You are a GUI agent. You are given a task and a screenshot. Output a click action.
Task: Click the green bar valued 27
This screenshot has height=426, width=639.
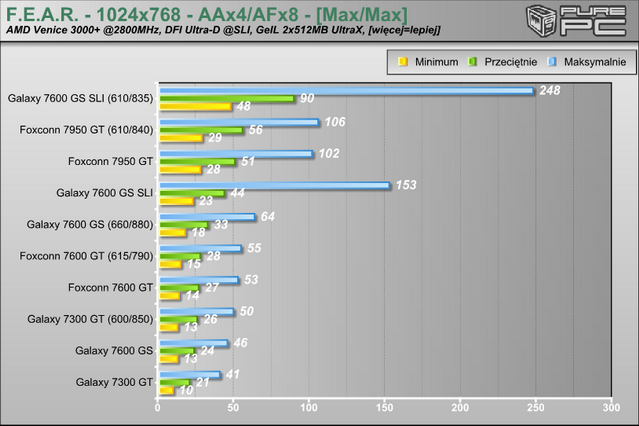[x=179, y=288]
